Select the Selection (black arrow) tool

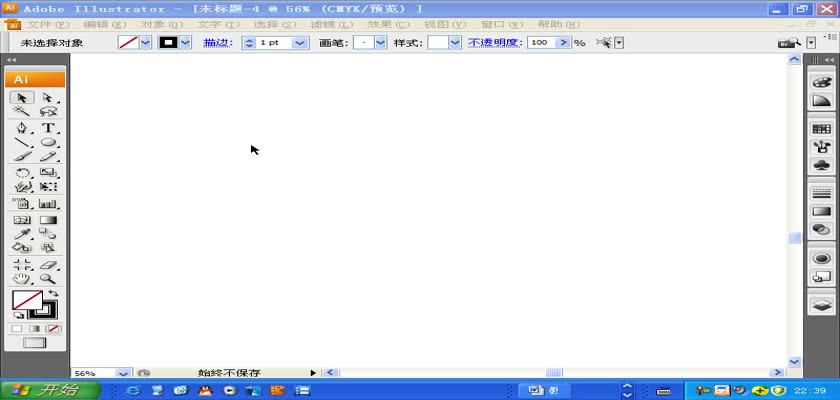(x=21, y=98)
